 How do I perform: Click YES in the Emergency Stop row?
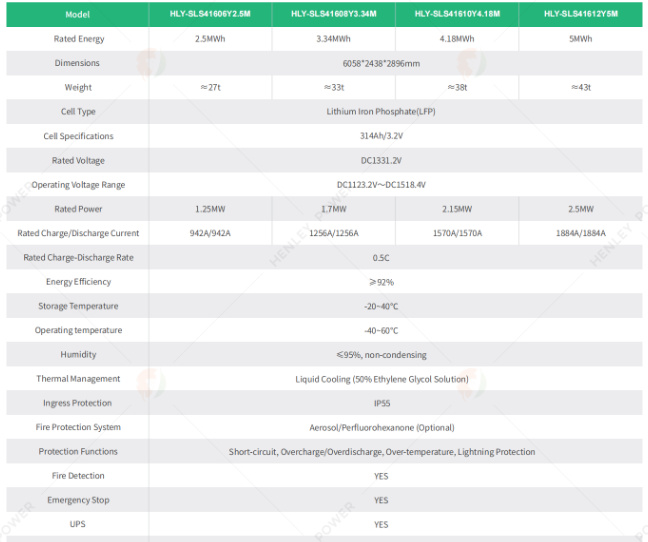point(381,500)
